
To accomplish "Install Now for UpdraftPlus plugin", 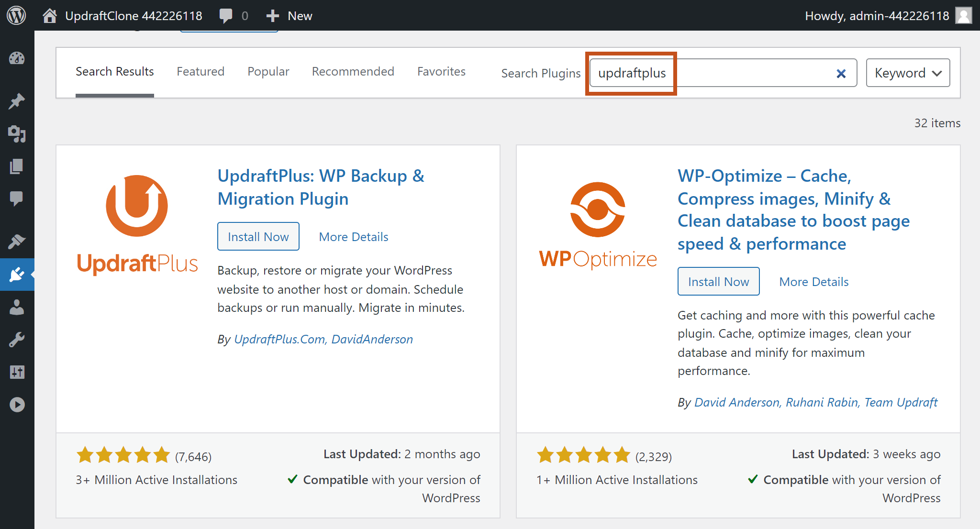I will [258, 236].
